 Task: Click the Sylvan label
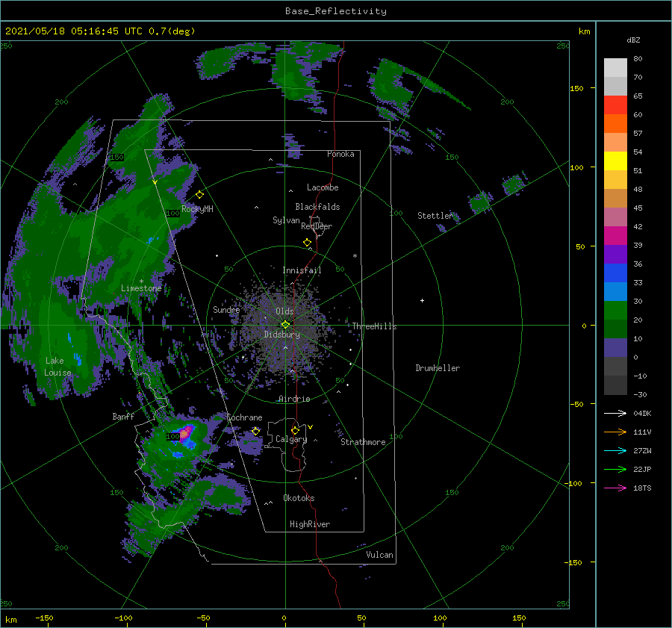pyautogui.click(x=286, y=220)
